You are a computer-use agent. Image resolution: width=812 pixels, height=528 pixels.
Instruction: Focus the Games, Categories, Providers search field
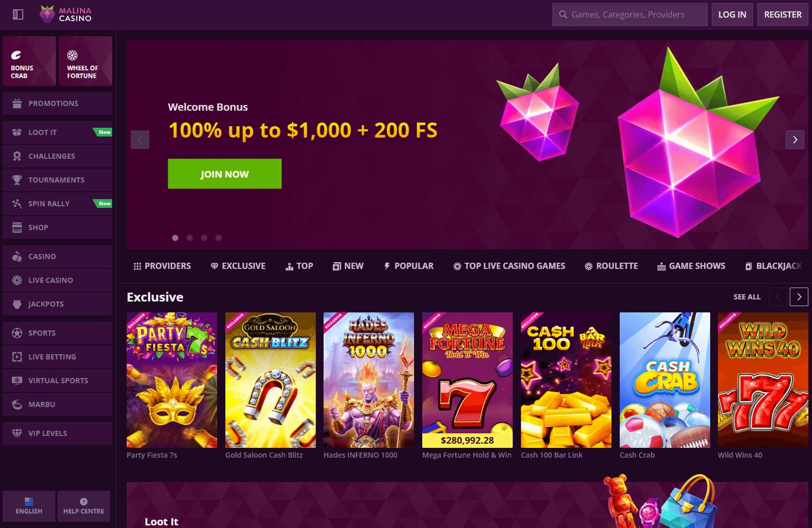tap(630, 15)
